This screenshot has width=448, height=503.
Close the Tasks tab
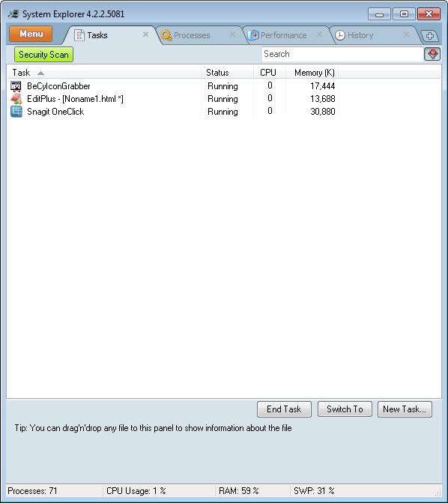[145, 34]
